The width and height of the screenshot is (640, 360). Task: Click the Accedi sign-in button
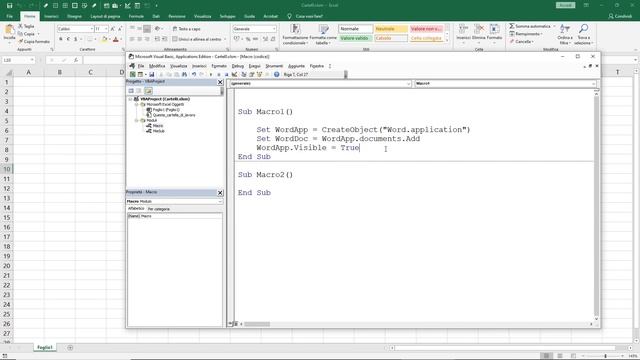click(565, 5)
